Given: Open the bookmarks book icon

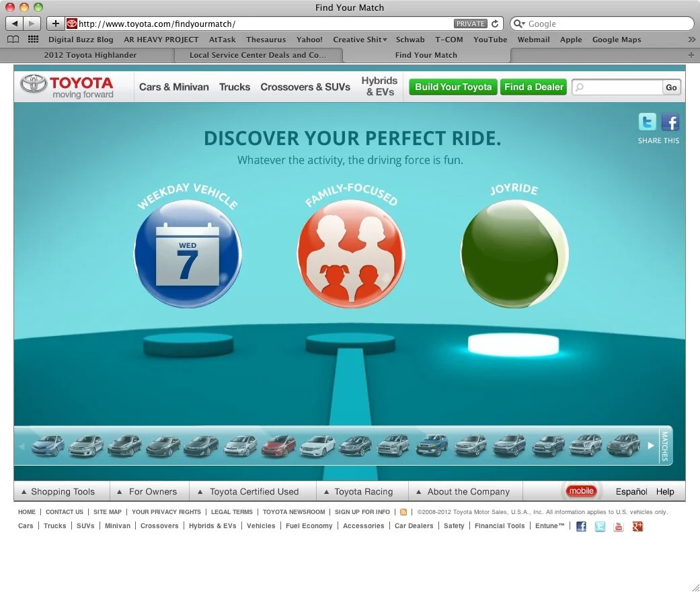Looking at the screenshot, I should pos(13,39).
